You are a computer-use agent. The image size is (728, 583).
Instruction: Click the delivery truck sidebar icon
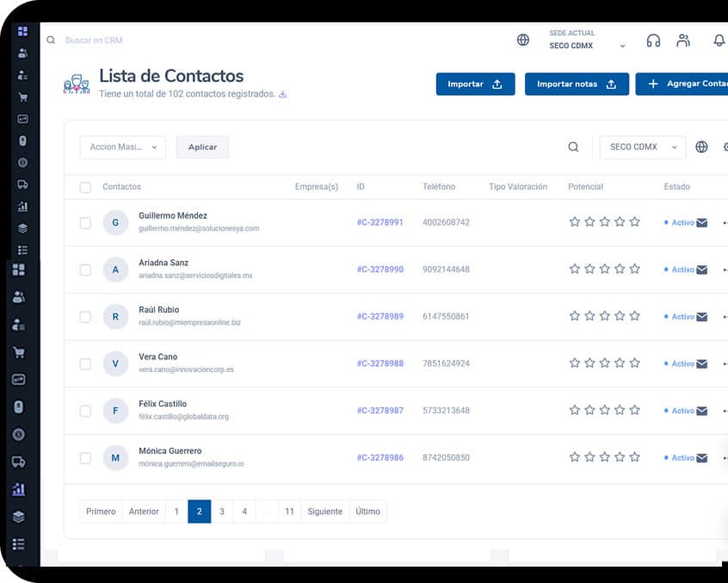[19, 462]
